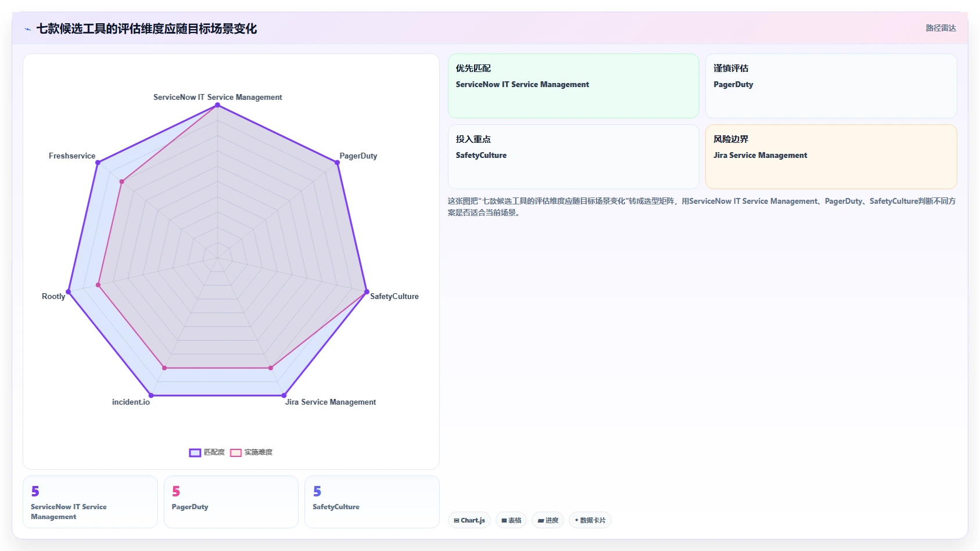The height and width of the screenshot is (551, 980).
Task: Click the 进度 tag chip
Action: [x=548, y=520]
